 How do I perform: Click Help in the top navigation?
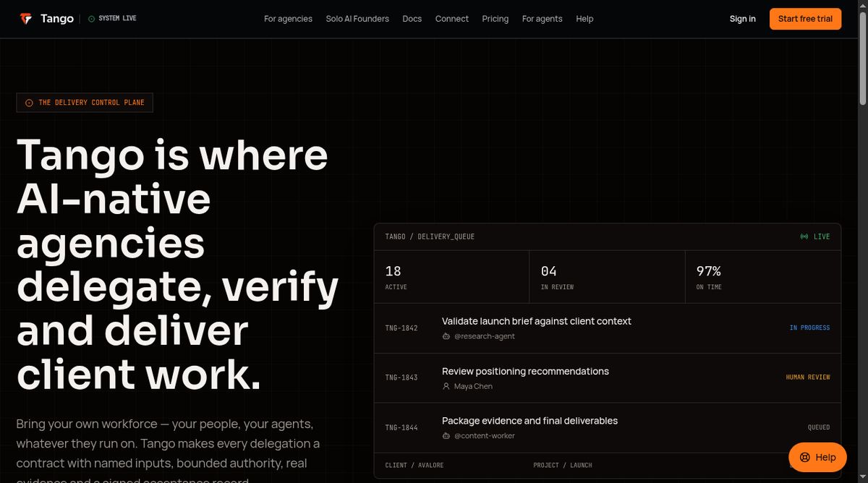coord(584,19)
